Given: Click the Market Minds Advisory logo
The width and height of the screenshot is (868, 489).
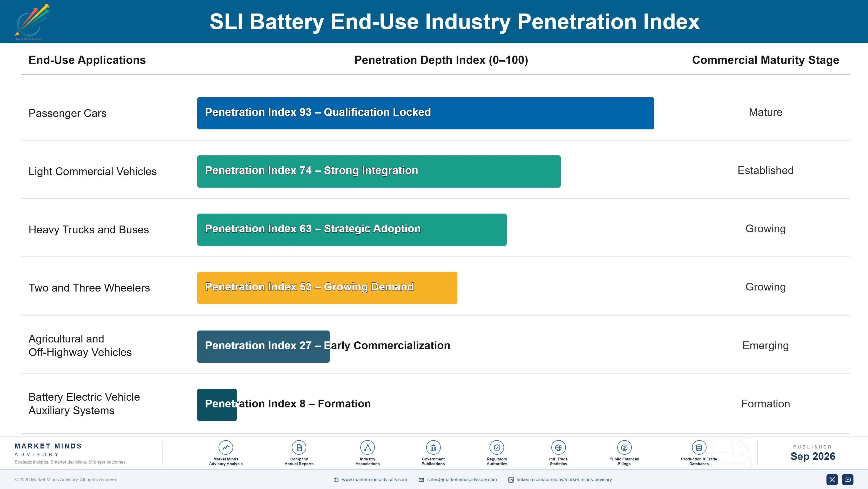Looking at the screenshot, I should tap(32, 22).
